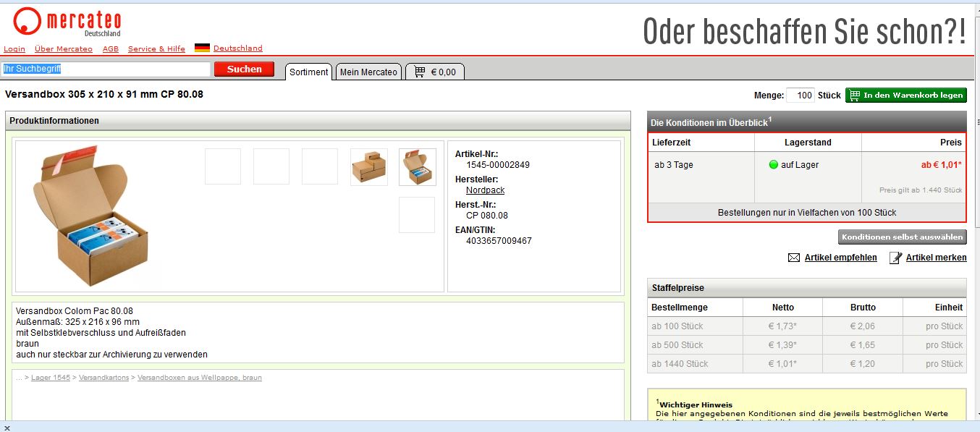Click the red Suchen button

[244, 69]
